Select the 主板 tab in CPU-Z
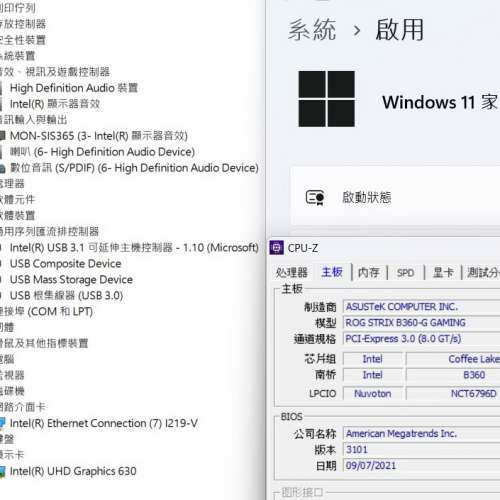Screen dimensions: 500x500 pyautogui.click(x=332, y=272)
